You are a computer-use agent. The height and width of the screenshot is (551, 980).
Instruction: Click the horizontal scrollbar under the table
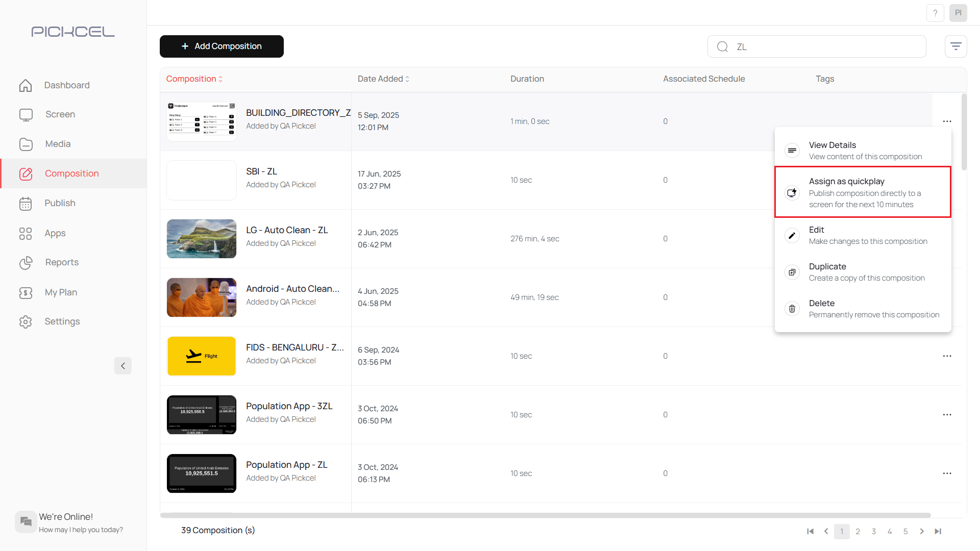point(545,515)
